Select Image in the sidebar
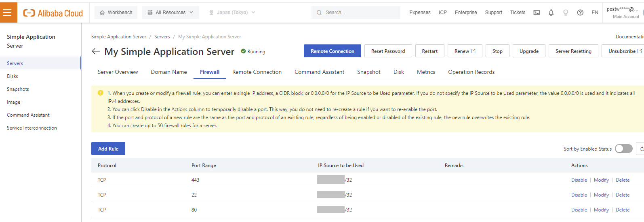The width and height of the screenshot is (644, 222). coord(40,102)
